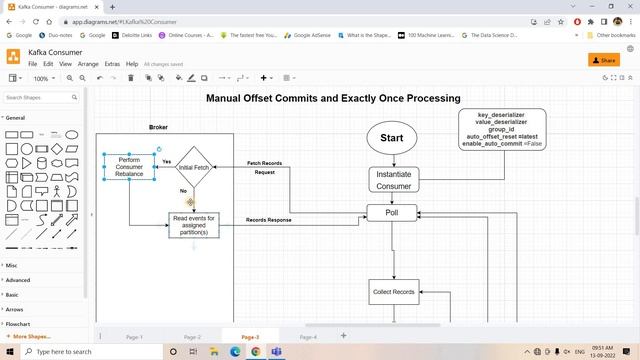Add a new page with plus button
The image size is (640, 360).
point(344,336)
